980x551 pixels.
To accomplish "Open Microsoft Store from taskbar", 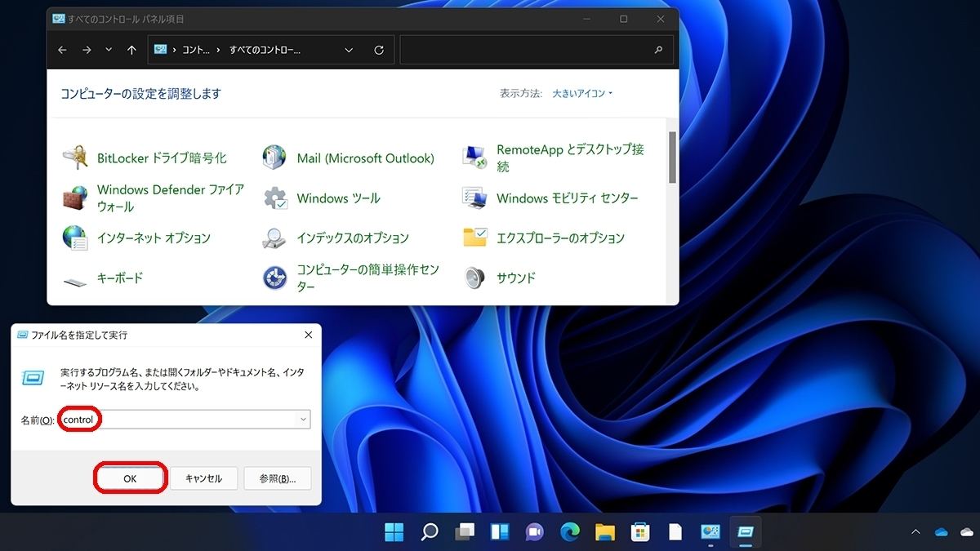I will (640, 532).
